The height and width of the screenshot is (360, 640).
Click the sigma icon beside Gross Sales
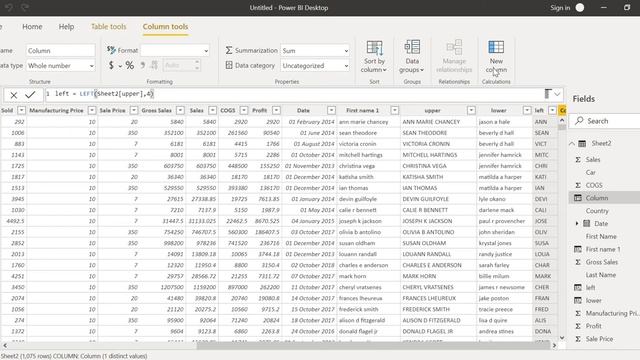[578, 262]
